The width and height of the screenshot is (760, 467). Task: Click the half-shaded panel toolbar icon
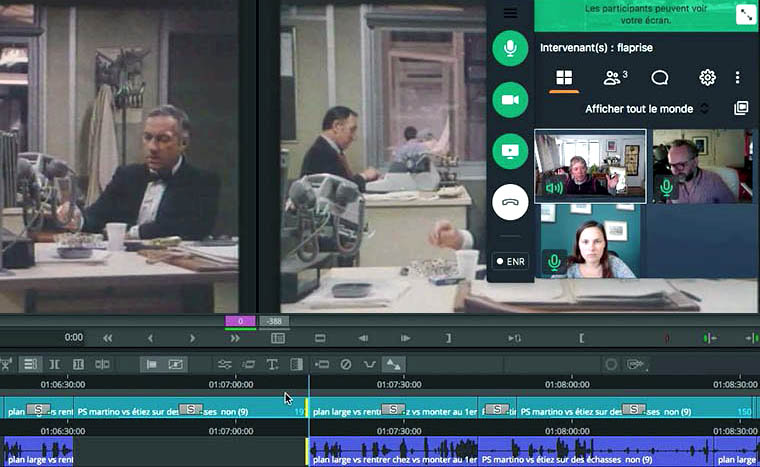point(297,364)
